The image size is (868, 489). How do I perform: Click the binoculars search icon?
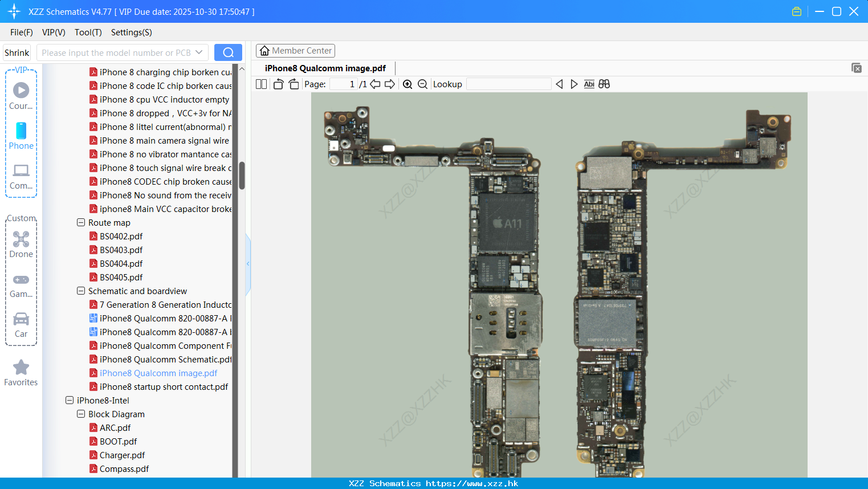pyautogui.click(x=604, y=84)
